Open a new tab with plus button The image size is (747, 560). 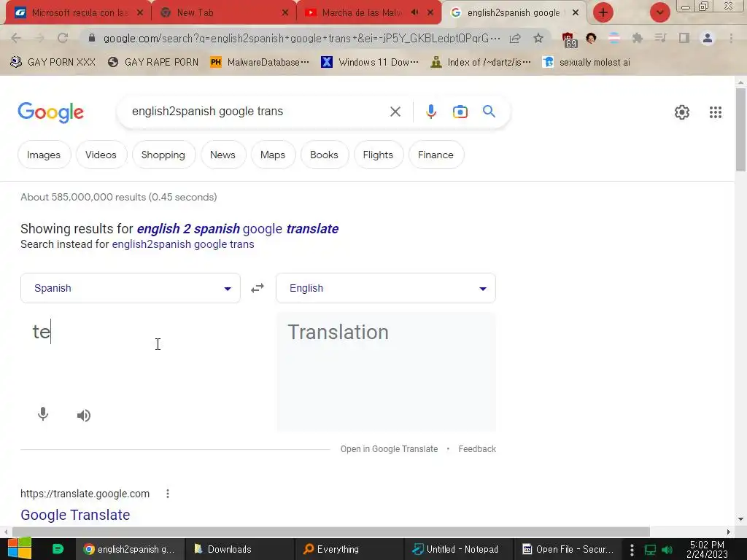(x=603, y=12)
